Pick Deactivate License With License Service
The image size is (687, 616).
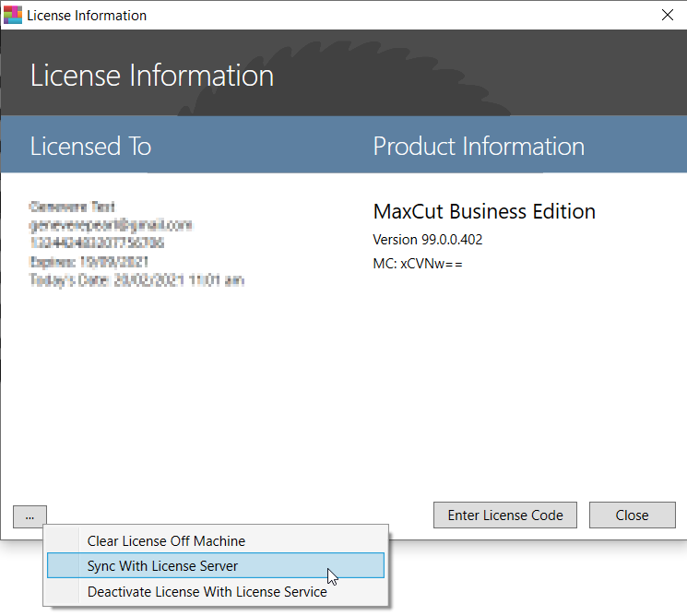coord(207,592)
